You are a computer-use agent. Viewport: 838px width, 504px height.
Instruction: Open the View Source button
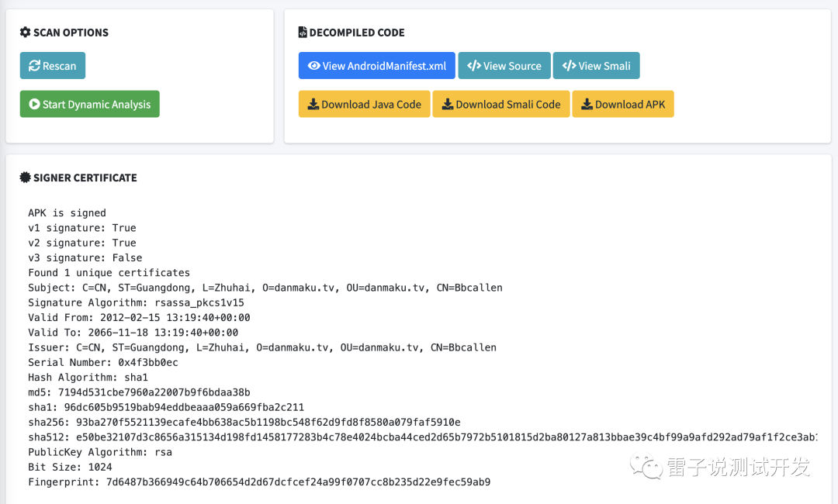point(504,66)
